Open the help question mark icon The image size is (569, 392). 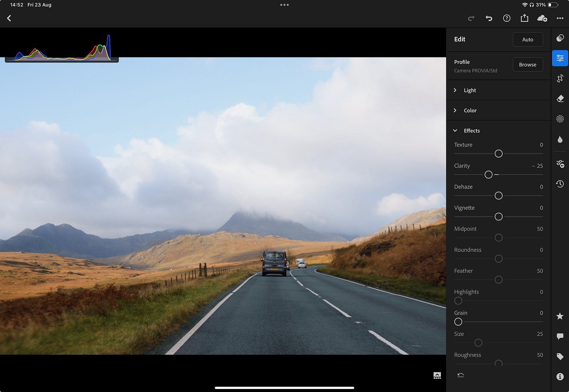point(506,18)
